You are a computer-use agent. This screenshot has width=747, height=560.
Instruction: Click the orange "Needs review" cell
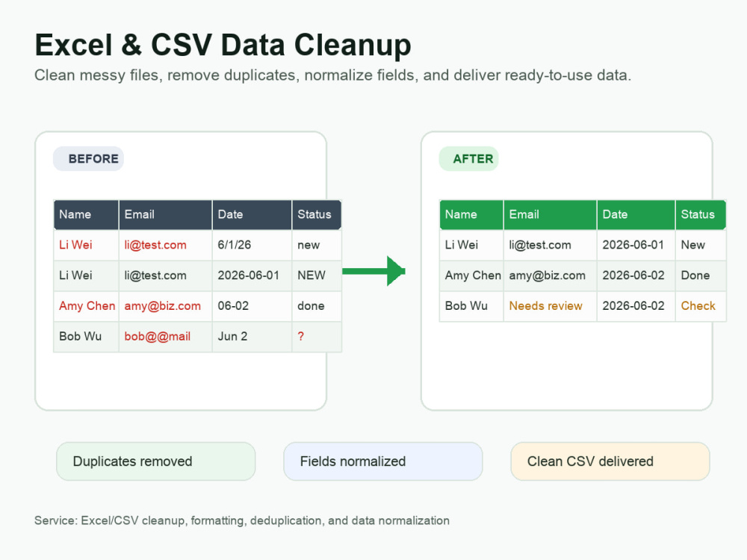(551, 306)
